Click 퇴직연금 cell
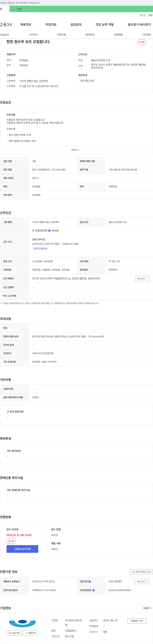The height and width of the screenshot is (644, 153). [x=113, y=270]
